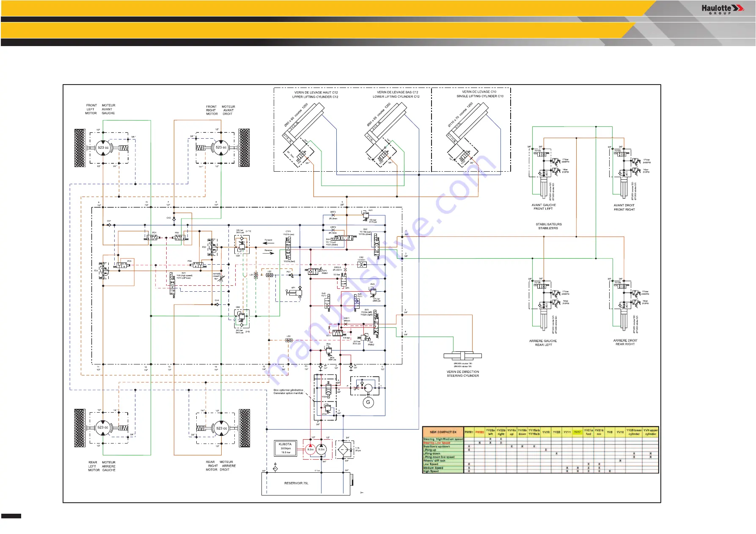Select the left 9.2cc pump symbol
Viewport: 756px width, 534px height.
[311, 449]
